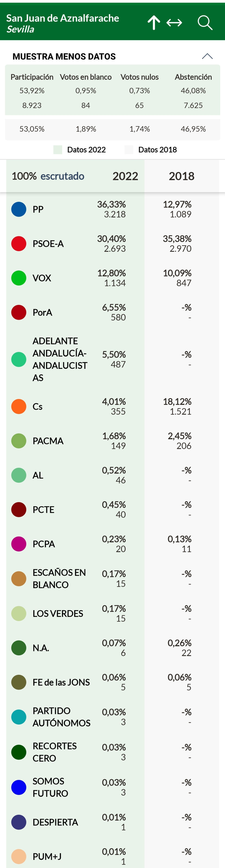
Task: Click the red PSOE-A party dot
Action: (19, 244)
